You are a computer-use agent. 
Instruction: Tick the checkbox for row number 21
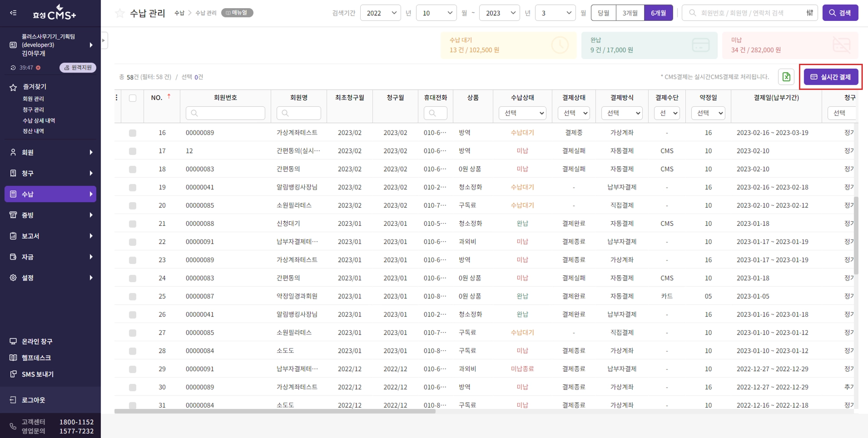tap(132, 224)
